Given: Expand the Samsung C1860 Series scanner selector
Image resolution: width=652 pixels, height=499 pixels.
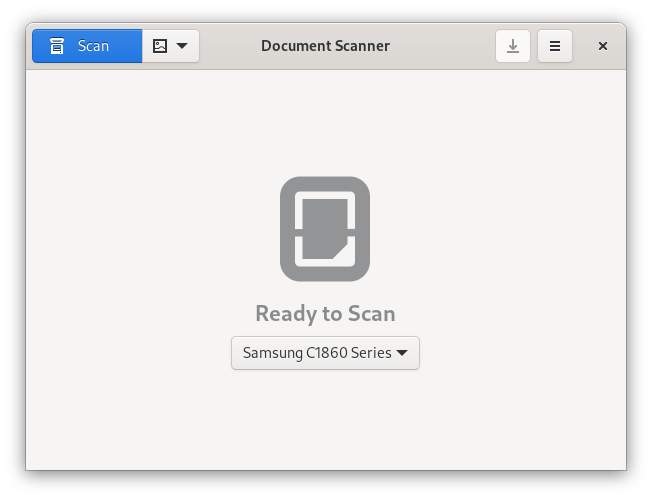Looking at the screenshot, I should point(325,353).
